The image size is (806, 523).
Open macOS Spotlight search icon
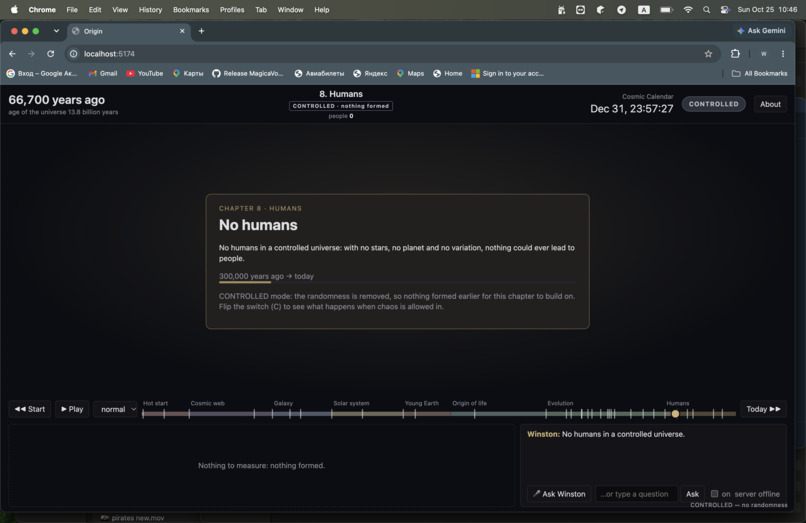click(x=706, y=10)
